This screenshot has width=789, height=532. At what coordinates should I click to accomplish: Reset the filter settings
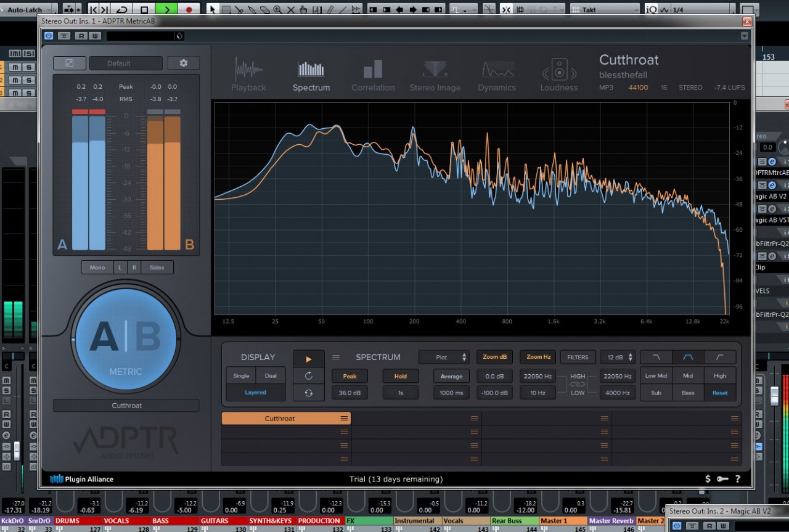pyautogui.click(x=720, y=393)
